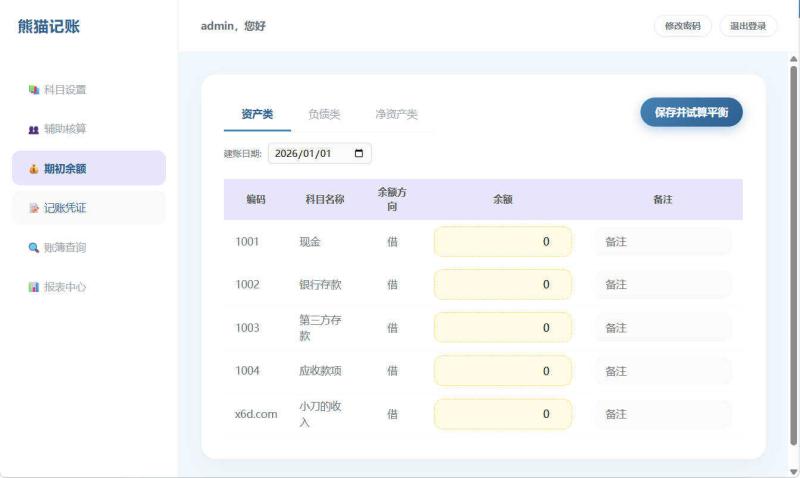Open 报表中心 in the sidebar
Image resolution: width=800 pixels, height=478 pixels.
click(x=89, y=287)
